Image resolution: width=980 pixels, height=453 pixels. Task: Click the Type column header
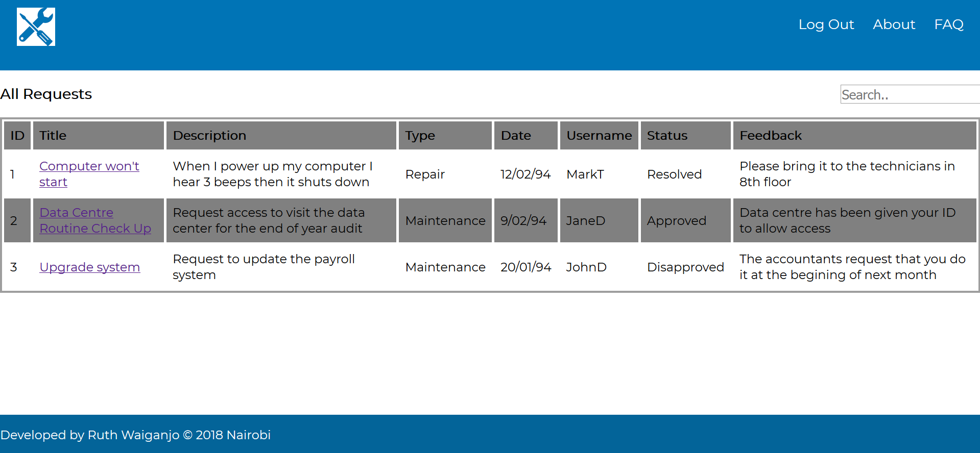point(445,135)
